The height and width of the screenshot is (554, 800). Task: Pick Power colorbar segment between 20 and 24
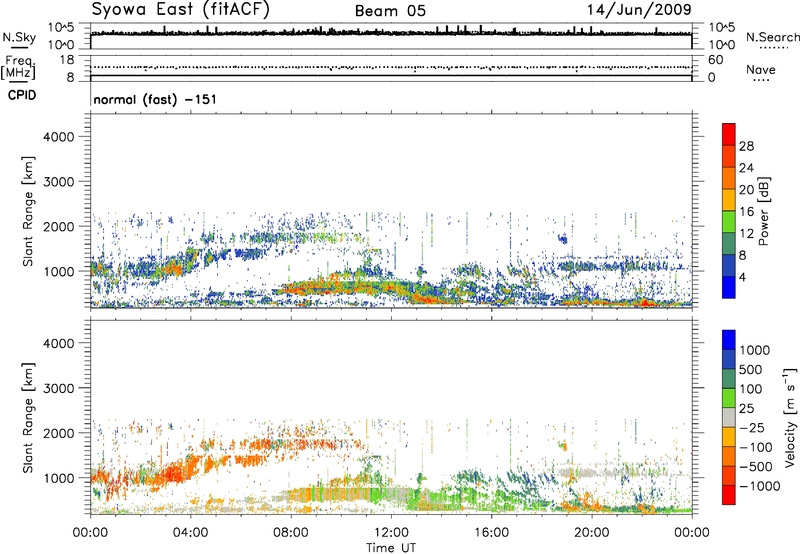729,178
